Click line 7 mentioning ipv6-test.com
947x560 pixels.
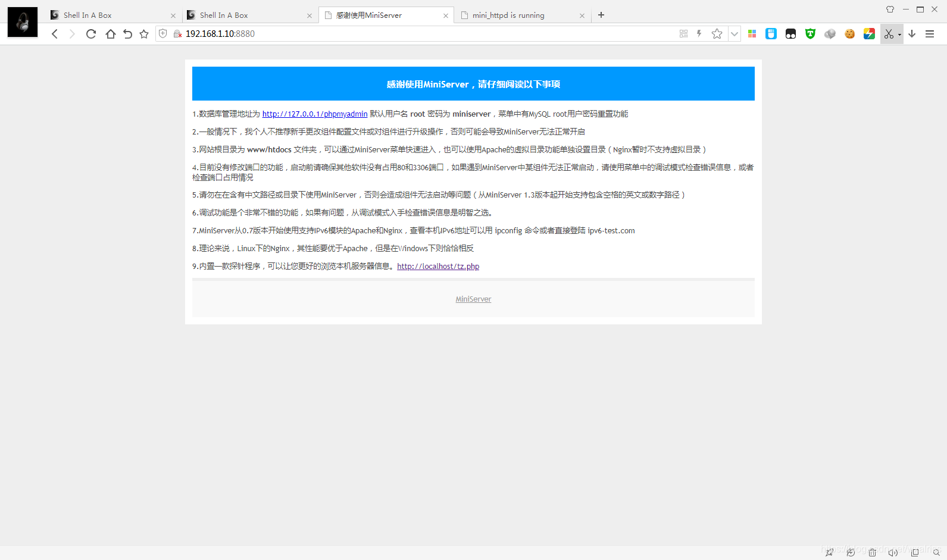[x=414, y=231]
